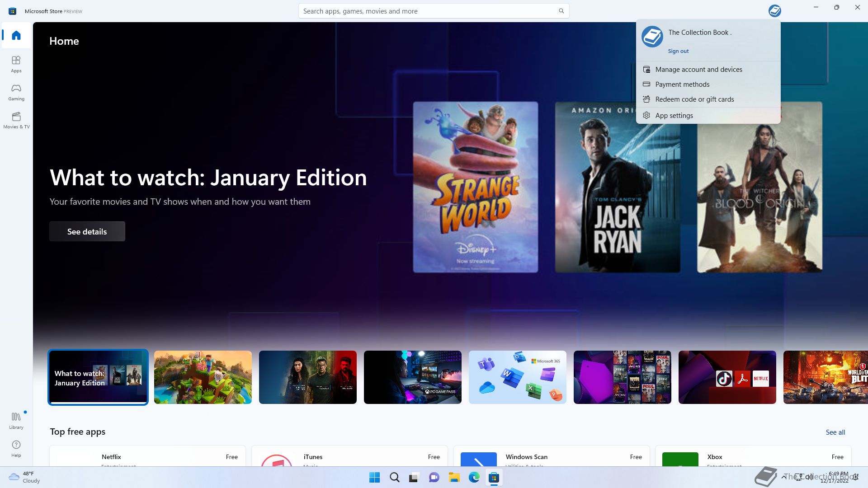The height and width of the screenshot is (488, 868).
Task: Show hidden icons chevron in system tray
Action: (x=783, y=477)
